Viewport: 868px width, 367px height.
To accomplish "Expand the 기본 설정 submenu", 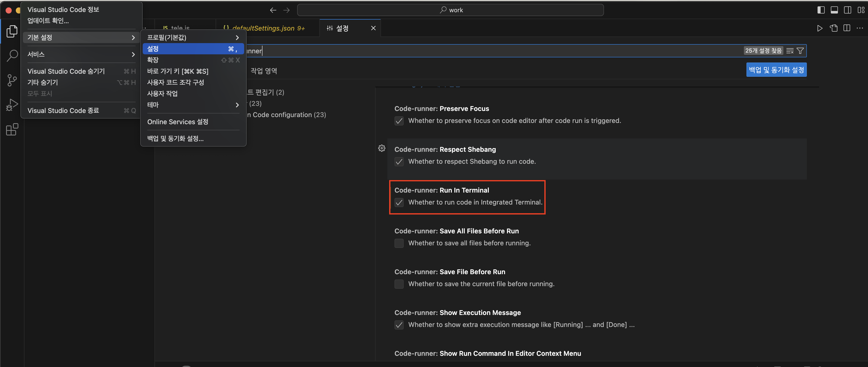I will (81, 37).
